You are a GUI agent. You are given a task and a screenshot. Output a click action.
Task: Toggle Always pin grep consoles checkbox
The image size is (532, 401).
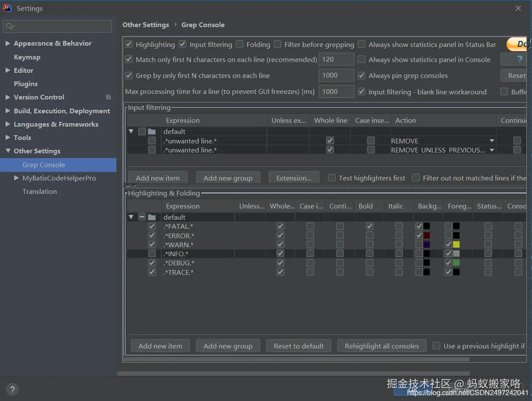[x=362, y=75]
